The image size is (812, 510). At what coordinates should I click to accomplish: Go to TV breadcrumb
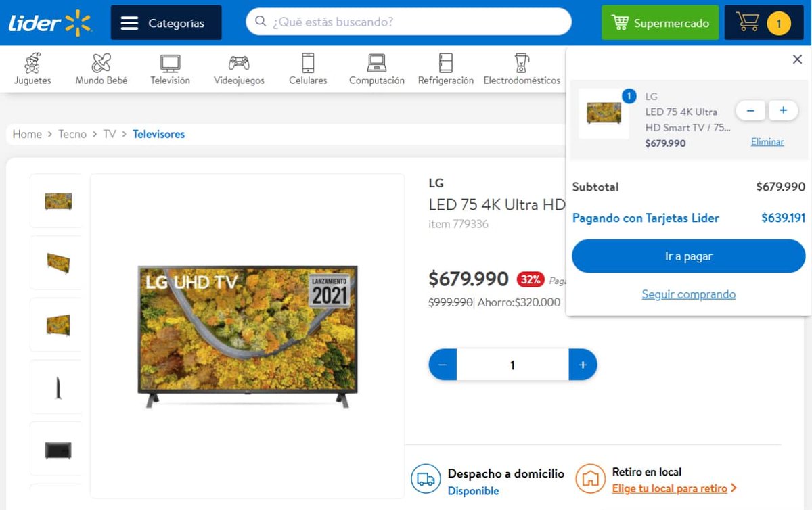[110, 134]
